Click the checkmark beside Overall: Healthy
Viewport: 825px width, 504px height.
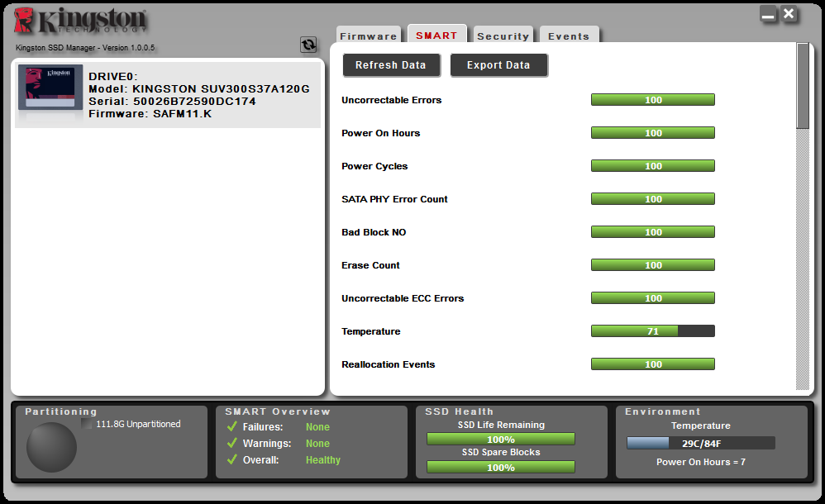coord(231,459)
